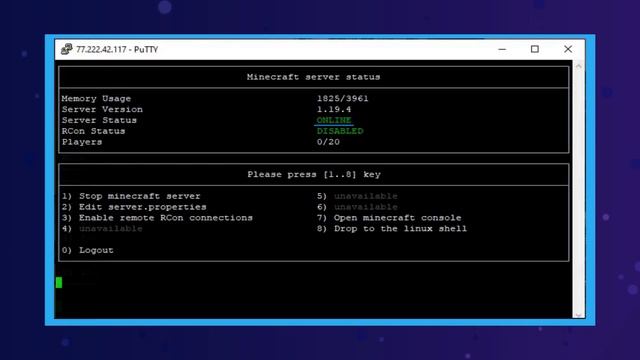Close the PuTTY window
The height and width of the screenshot is (360, 640).
pos(568,49)
